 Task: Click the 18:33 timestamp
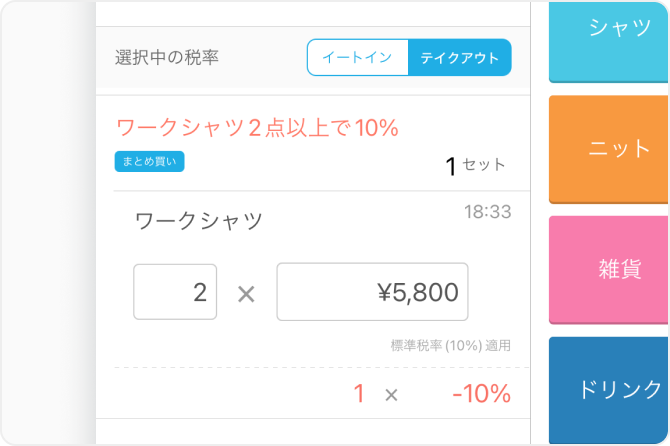[x=488, y=212]
